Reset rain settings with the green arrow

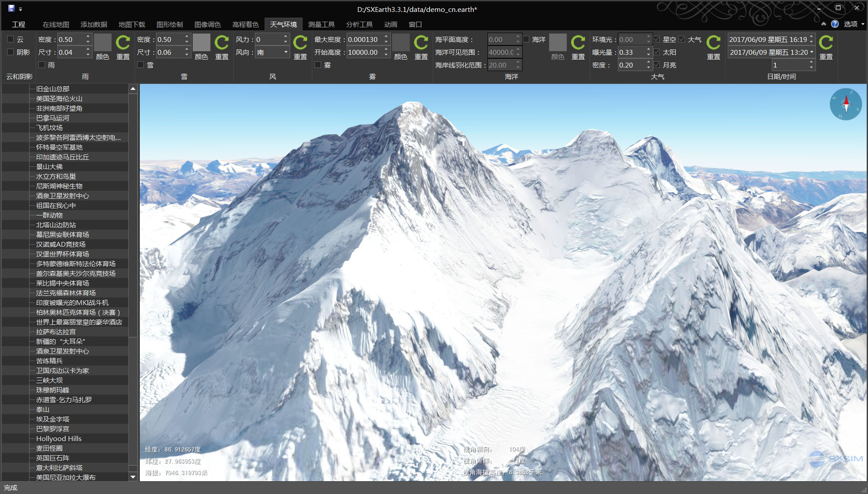pos(123,43)
